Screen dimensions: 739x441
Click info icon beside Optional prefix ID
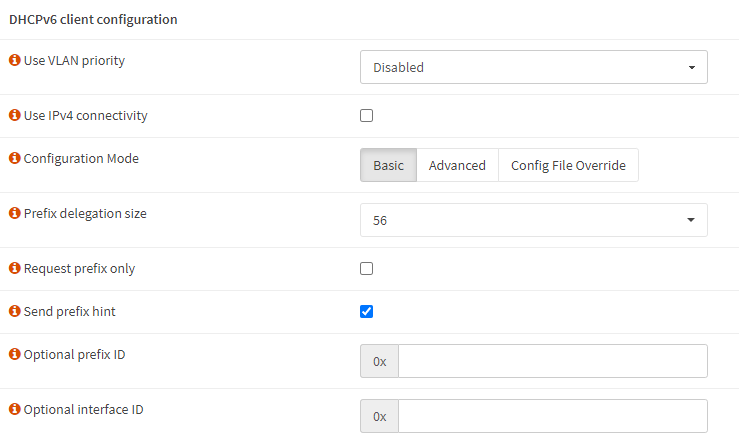(x=15, y=354)
